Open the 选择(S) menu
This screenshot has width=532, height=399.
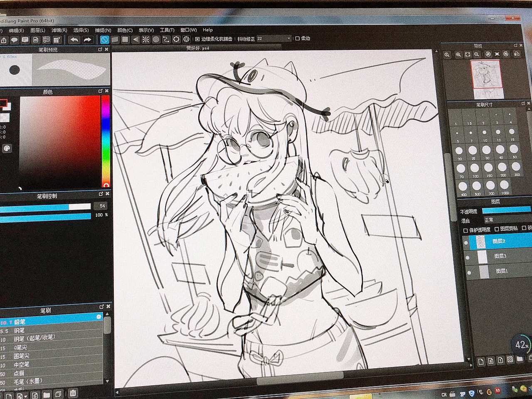coord(81,30)
